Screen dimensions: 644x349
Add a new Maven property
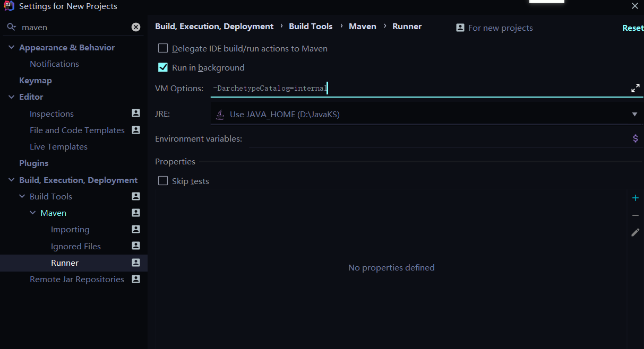pyautogui.click(x=636, y=198)
